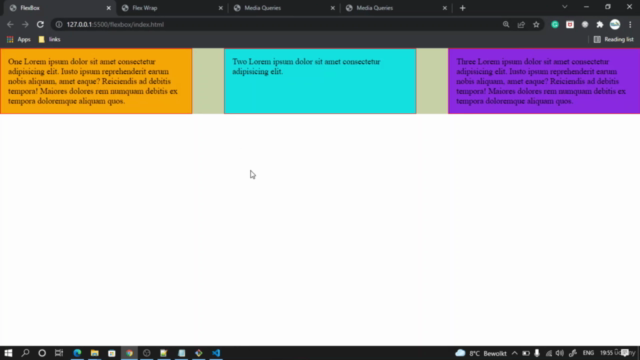
Task: View site information for 127.0.0.1
Action: (59, 24)
